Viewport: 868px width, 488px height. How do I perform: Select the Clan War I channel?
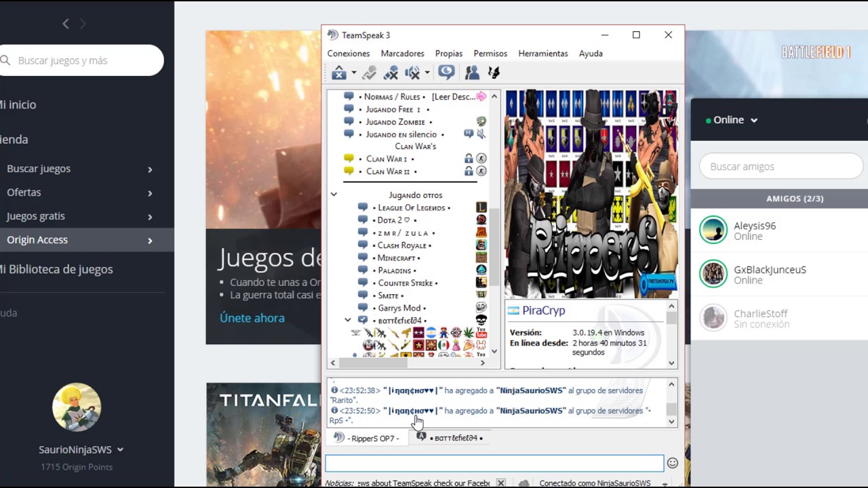(x=387, y=159)
